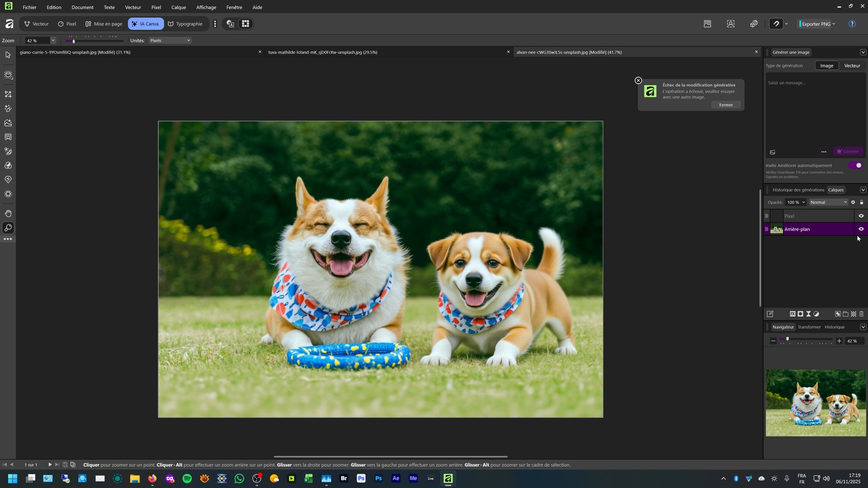Switch to the Historique tab
This screenshot has width=868, height=488.
tap(835, 327)
